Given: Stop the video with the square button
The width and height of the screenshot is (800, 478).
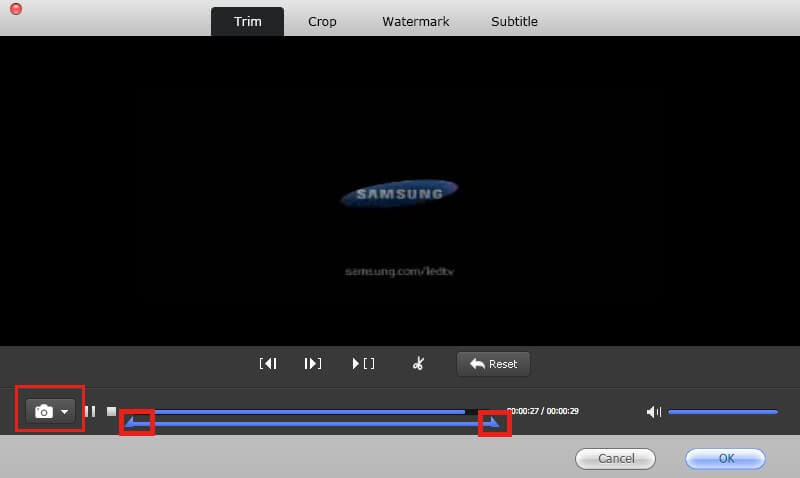Looking at the screenshot, I should point(112,411).
